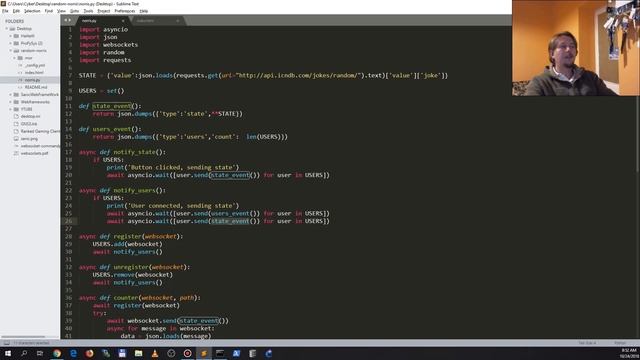
Task: Launch Firefox from the taskbar
Action: [89, 353]
